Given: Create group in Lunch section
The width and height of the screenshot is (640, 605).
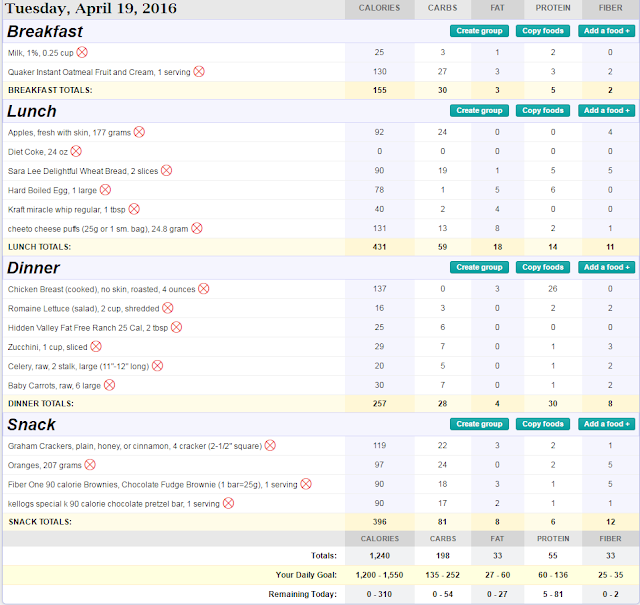Looking at the screenshot, I should pyautogui.click(x=479, y=111).
